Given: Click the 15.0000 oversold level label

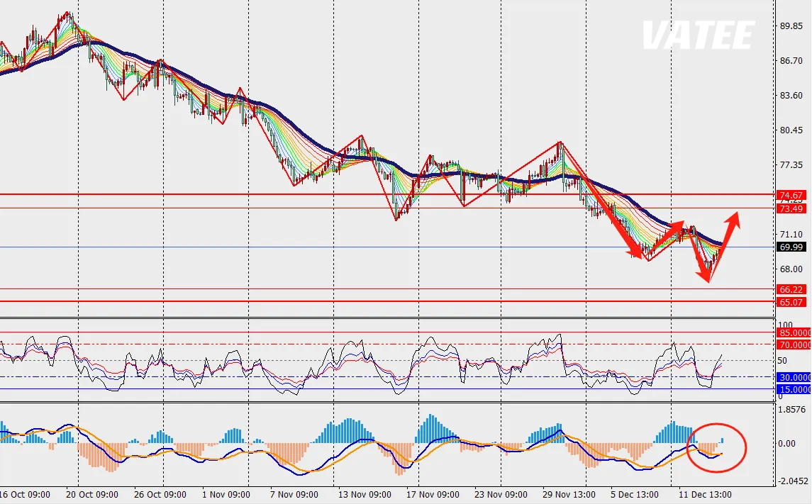Looking at the screenshot, I should [794, 389].
